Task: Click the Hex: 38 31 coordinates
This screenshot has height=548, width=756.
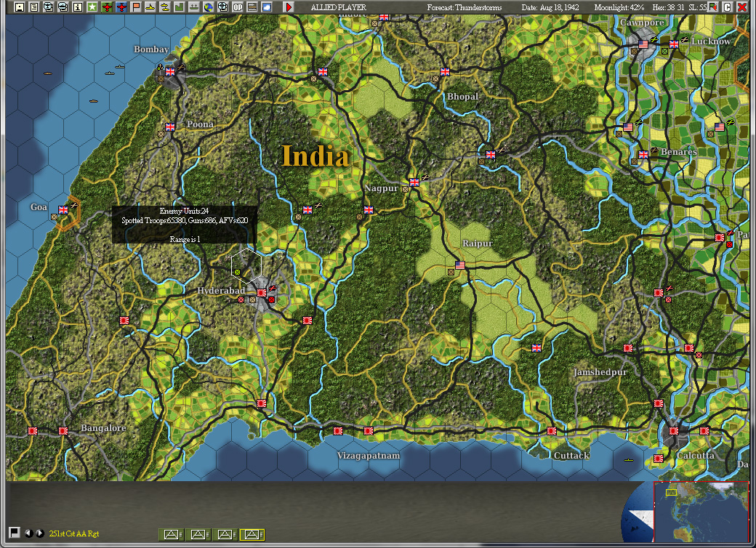Action: click(x=668, y=7)
